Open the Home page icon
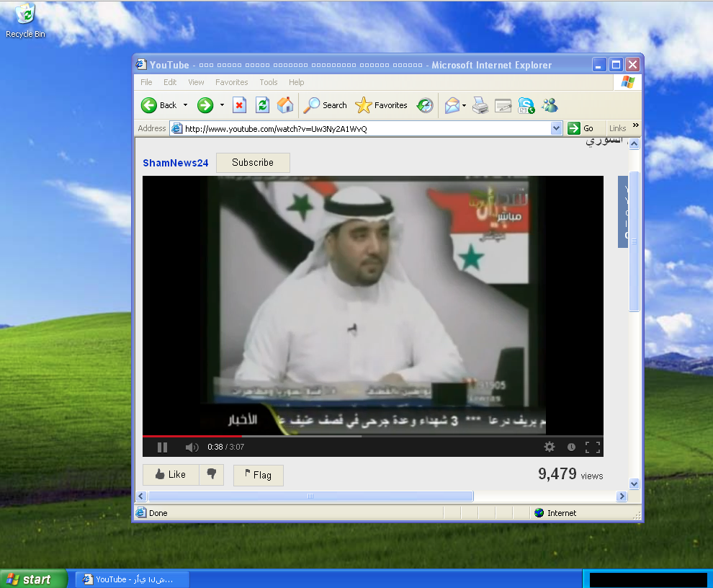This screenshot has width=713, height=588. coord(285,105)
